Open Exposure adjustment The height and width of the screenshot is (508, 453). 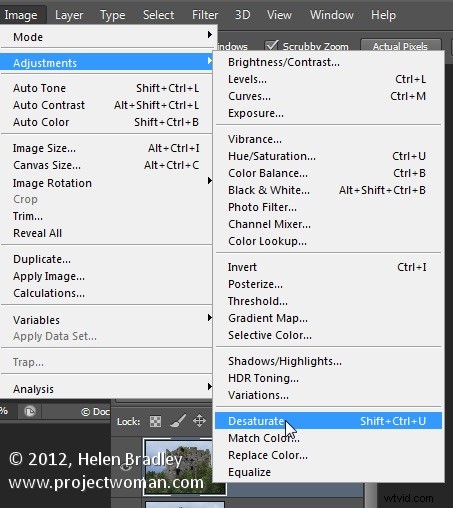pyautogui.click(x=328, y=113)
